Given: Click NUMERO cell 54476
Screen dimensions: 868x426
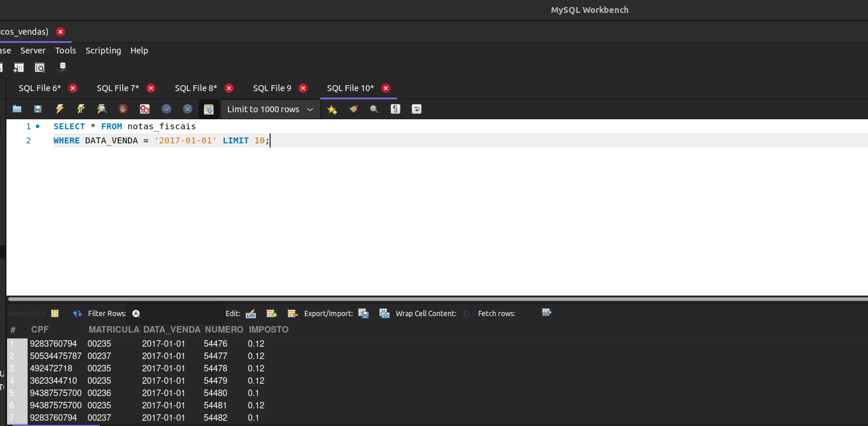Looking at the screenshot, I should pos(216,344).
